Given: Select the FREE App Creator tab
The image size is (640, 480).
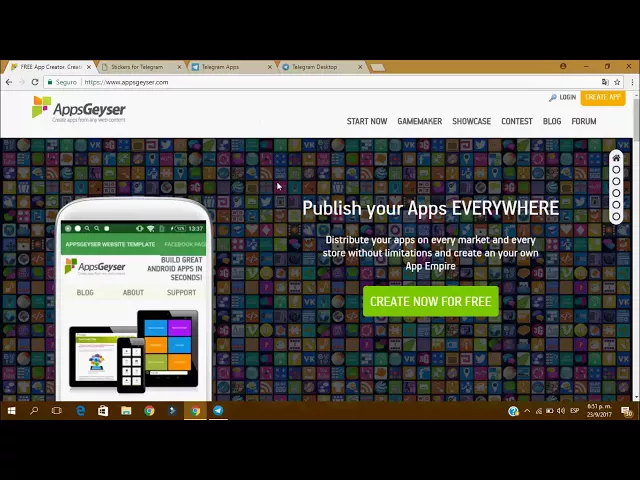Looking at the screenshot, I should point(49,67).
